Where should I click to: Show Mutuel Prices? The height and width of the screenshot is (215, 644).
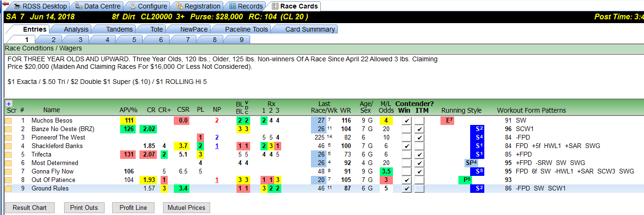pyautogui.click(x=186, y=207)
